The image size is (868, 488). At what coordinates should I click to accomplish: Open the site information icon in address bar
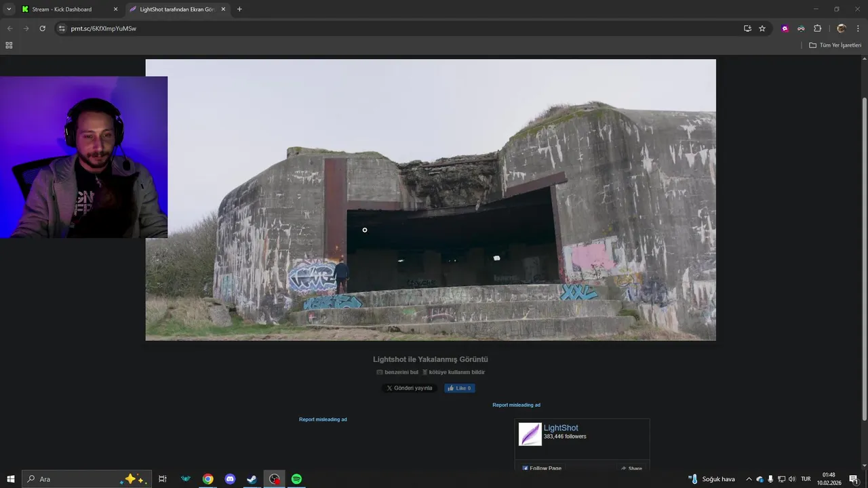coord(61,28)
